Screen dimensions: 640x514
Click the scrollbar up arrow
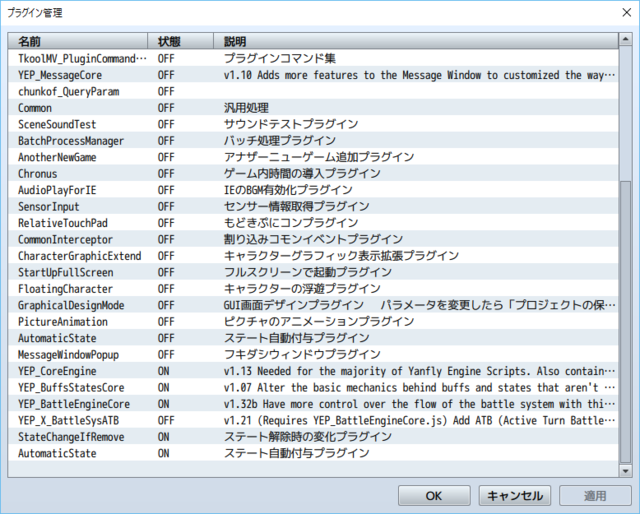tap(625, 40)
